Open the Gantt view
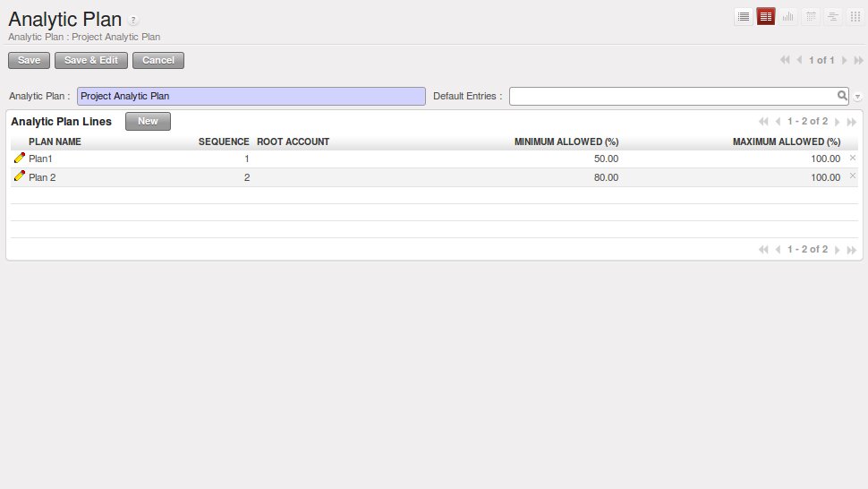The width and height of the screenshot is (868, 489). [x=833, y=16]
